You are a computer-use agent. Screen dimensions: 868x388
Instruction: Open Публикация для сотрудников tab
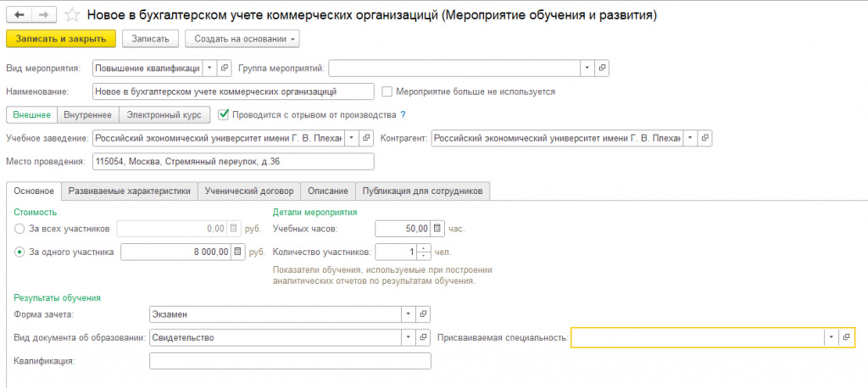point(423,191)
